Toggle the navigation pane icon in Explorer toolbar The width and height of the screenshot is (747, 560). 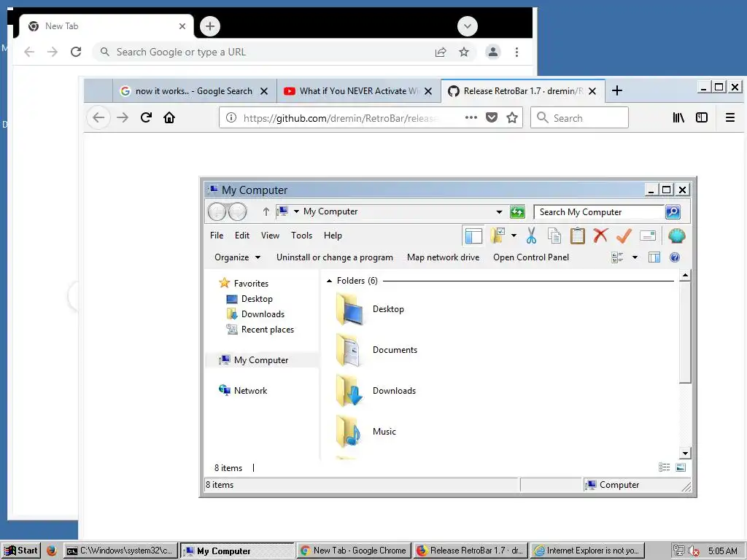tap(473, 236)
